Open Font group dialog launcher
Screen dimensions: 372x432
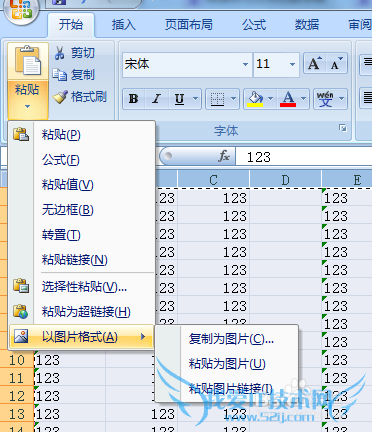(x=343, y=128)
